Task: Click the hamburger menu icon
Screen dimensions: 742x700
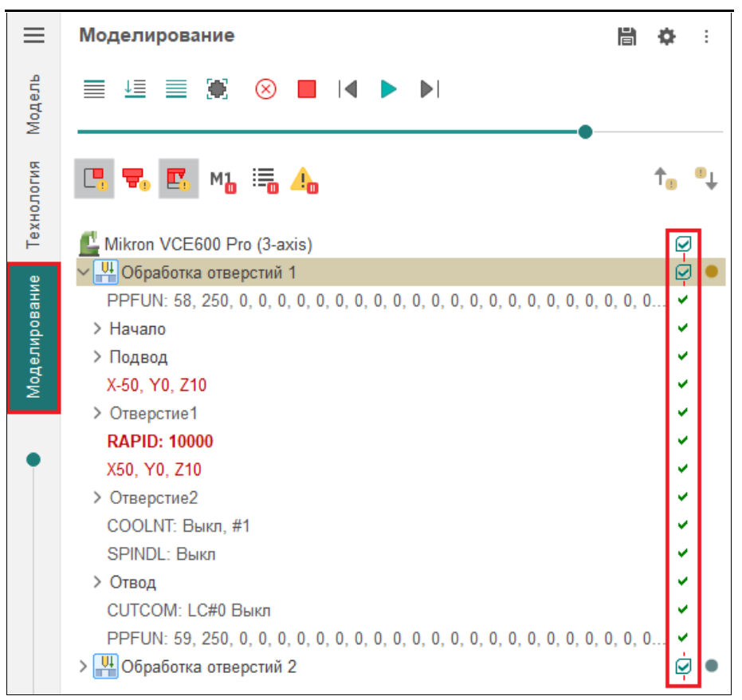Action: pos(33,36)
